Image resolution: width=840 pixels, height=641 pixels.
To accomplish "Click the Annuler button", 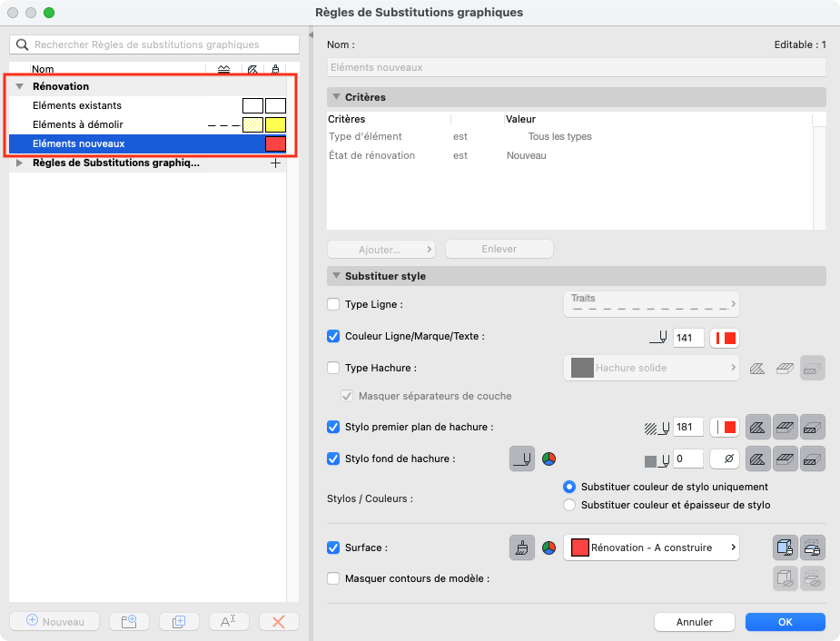I will pos(695,622).
